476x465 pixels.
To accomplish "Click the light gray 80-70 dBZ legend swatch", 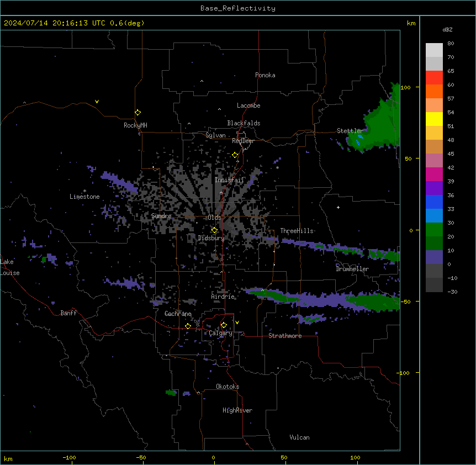I will point(434,50).
